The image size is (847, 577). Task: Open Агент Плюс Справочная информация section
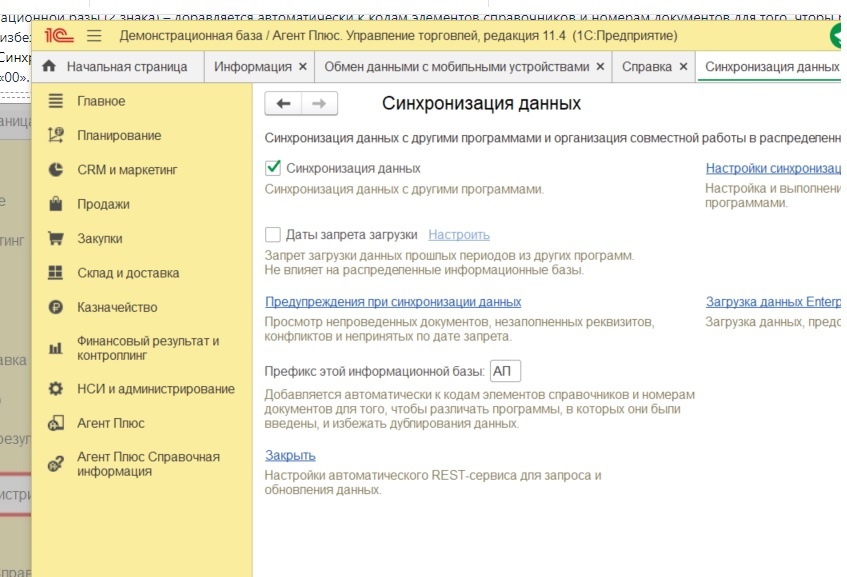[x=148, y=464]
